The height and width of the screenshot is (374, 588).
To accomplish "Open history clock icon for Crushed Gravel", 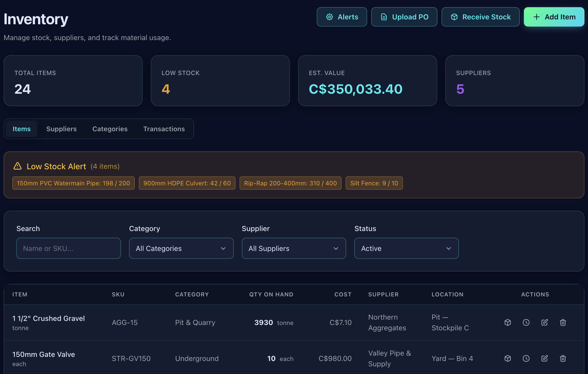I will [526, 322].
